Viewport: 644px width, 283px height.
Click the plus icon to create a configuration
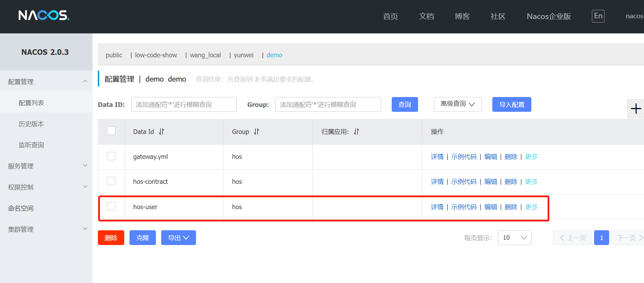(636, 109)
